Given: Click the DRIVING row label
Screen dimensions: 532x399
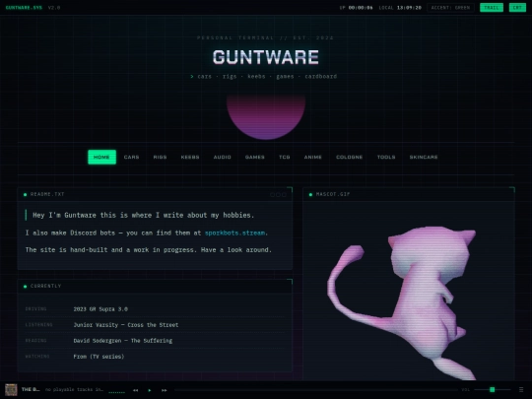Looking at the screenshot, I should [x=36, y=309].
